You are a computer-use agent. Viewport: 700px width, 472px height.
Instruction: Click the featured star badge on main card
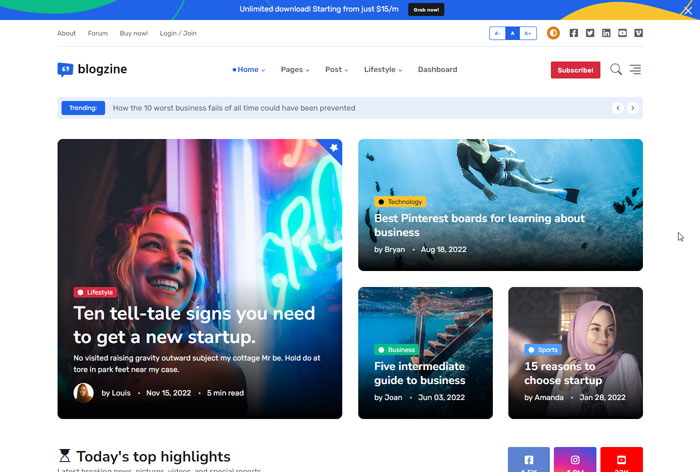point(333,147)
